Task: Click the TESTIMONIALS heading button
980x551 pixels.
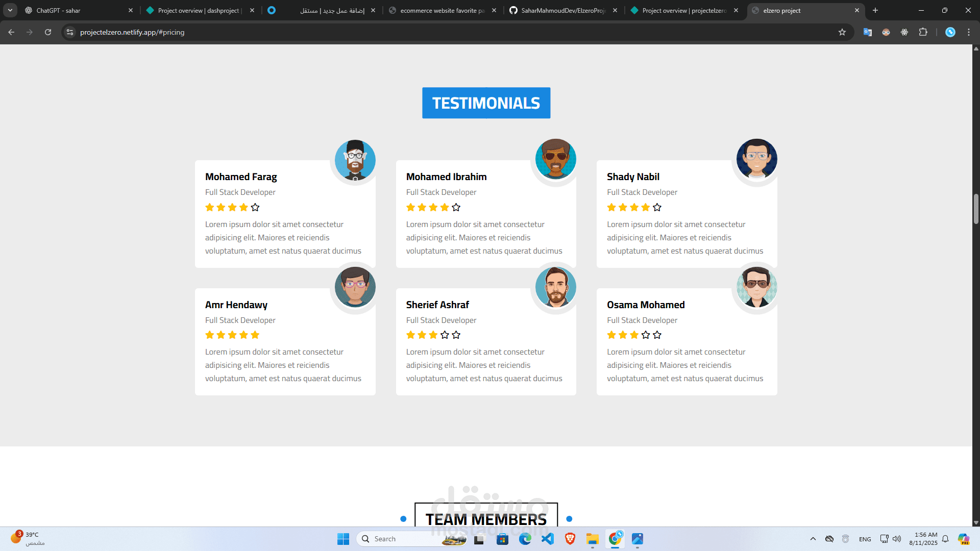Action: coord(486,103)
